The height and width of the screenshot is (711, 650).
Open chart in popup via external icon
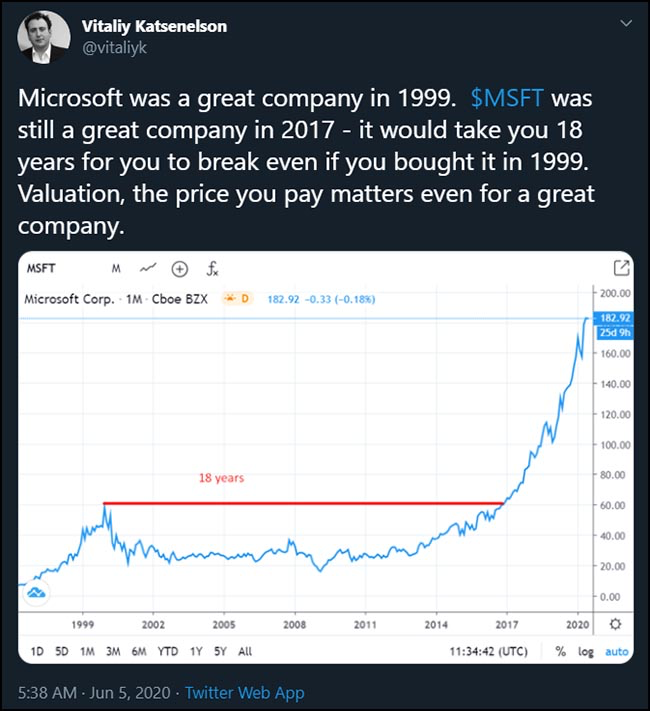pyautogui.click(x=621, y=268)
